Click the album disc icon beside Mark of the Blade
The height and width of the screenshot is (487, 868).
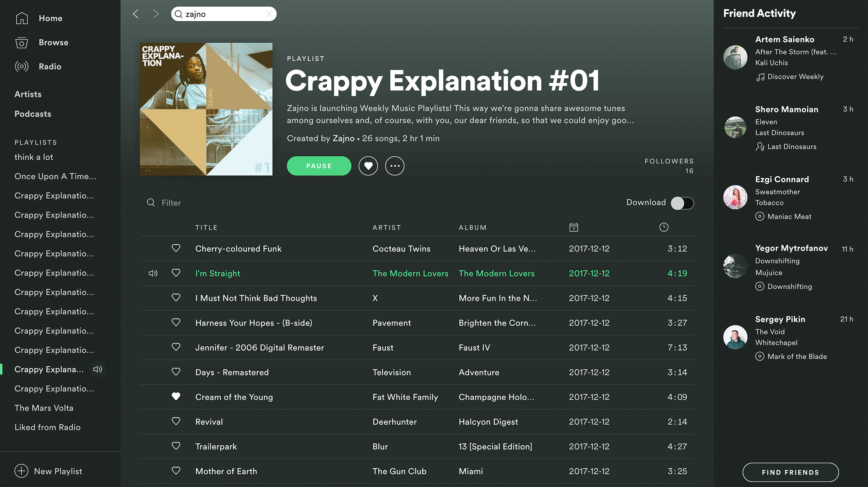pyautogui.click(x=759, y=356)
